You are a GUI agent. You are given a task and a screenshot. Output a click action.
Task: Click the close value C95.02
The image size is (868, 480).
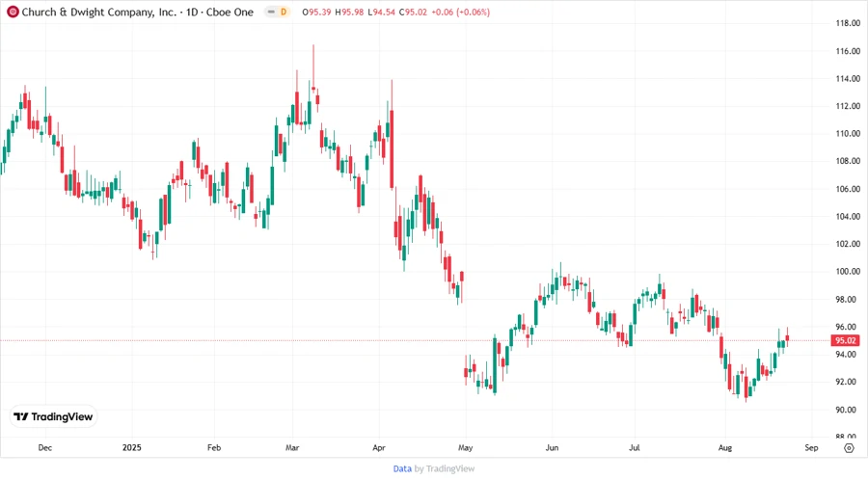point(413,13)
